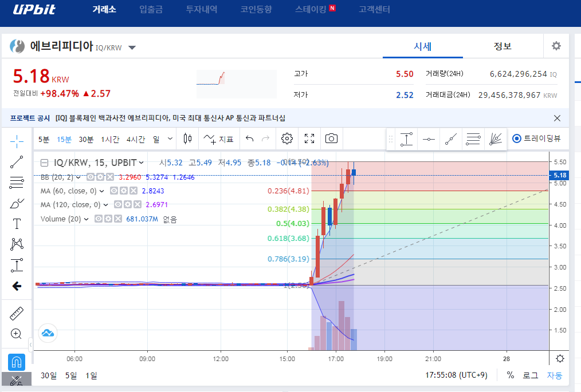The height and width of the screenshot is (392, 581).
Task: Select the 트레이딩뷰 radio option
Action: coord(516,139)
